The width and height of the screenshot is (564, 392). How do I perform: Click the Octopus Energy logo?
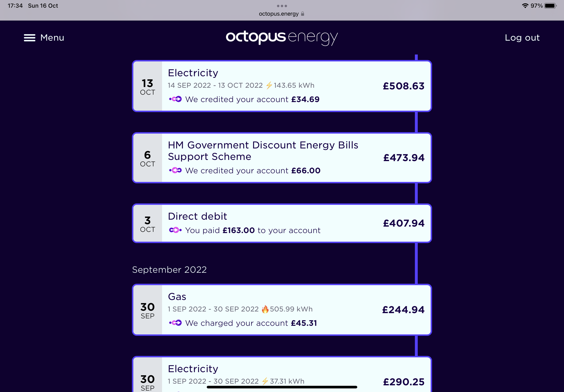pyautogui.click(x=282, y=38)
